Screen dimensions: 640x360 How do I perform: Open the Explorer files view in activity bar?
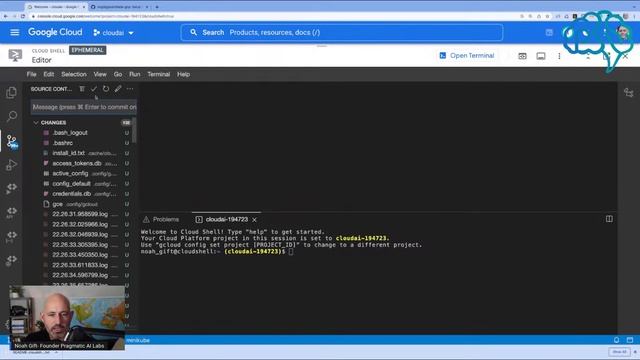(11, 93)
